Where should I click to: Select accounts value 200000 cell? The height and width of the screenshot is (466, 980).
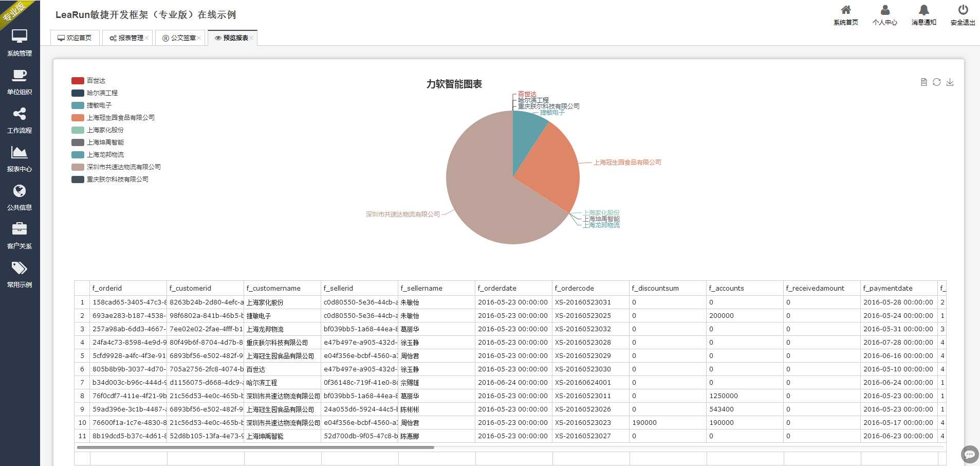(x=745, y=316)
